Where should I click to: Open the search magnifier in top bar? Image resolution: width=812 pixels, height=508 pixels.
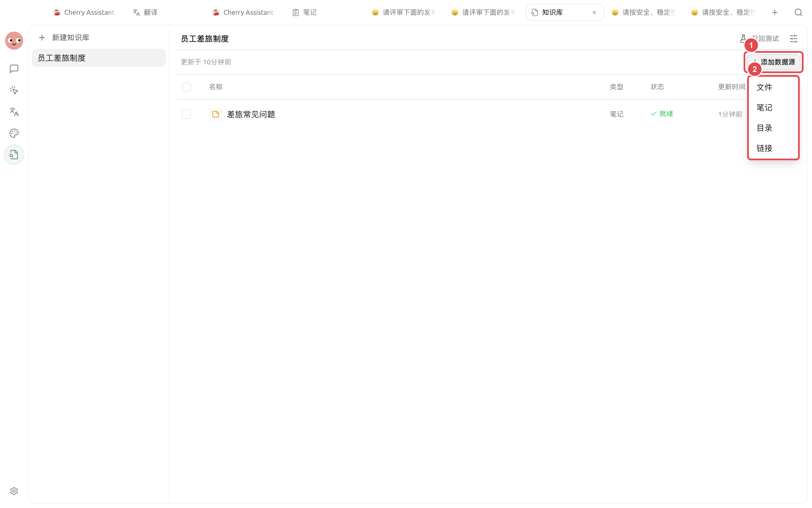[798, 12]
